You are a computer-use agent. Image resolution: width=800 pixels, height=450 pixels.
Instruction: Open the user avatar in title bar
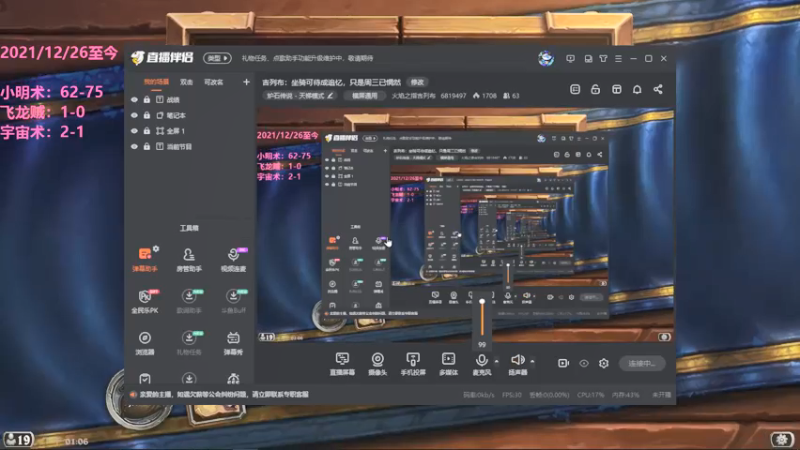tap(546, 58)
